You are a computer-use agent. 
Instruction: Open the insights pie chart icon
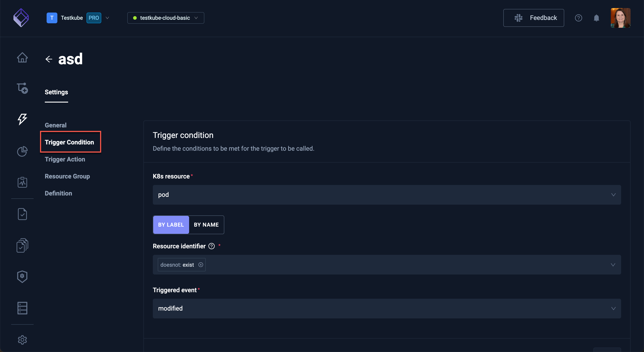tap(22, 151)
